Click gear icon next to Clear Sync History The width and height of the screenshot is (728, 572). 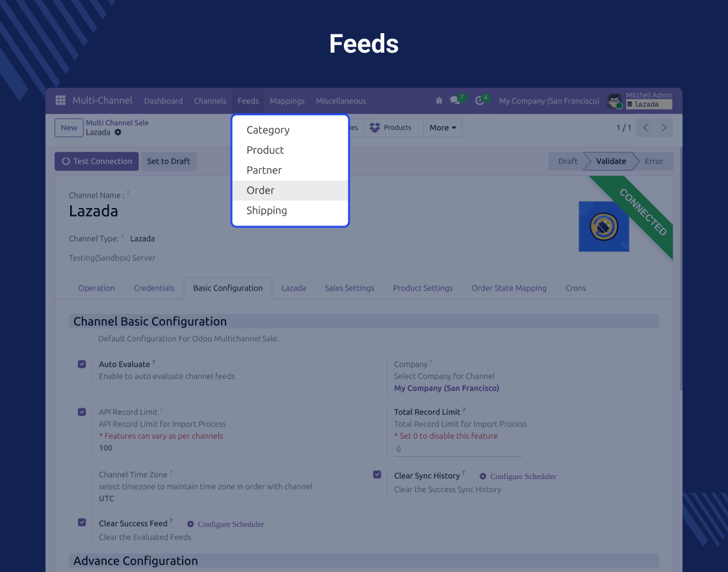point(483,476)
